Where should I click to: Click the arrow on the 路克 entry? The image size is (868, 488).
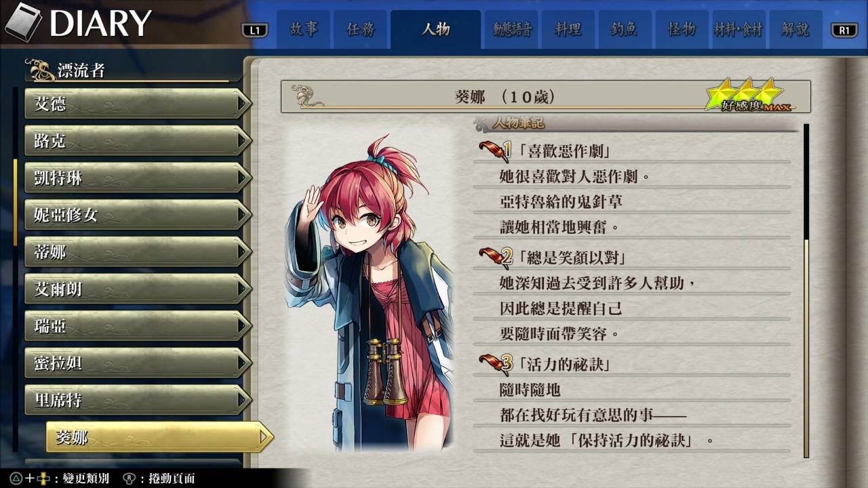pos(243,141)
